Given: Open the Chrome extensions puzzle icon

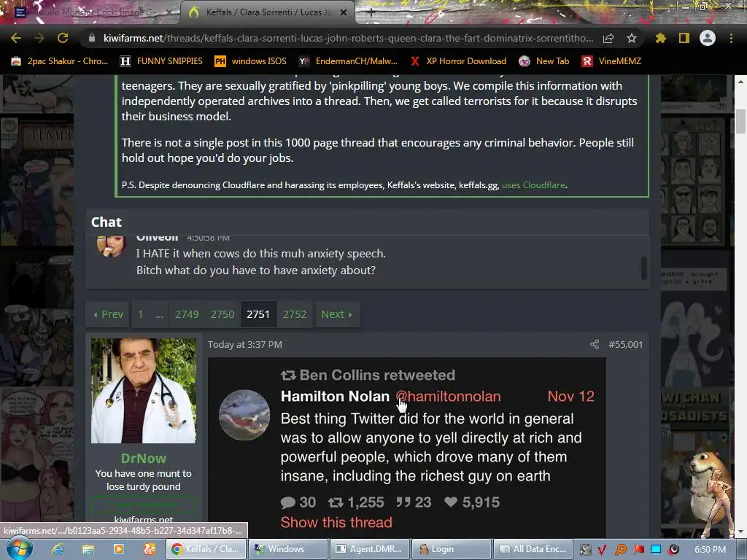Looking at the screenshot, I should point(660,38).
